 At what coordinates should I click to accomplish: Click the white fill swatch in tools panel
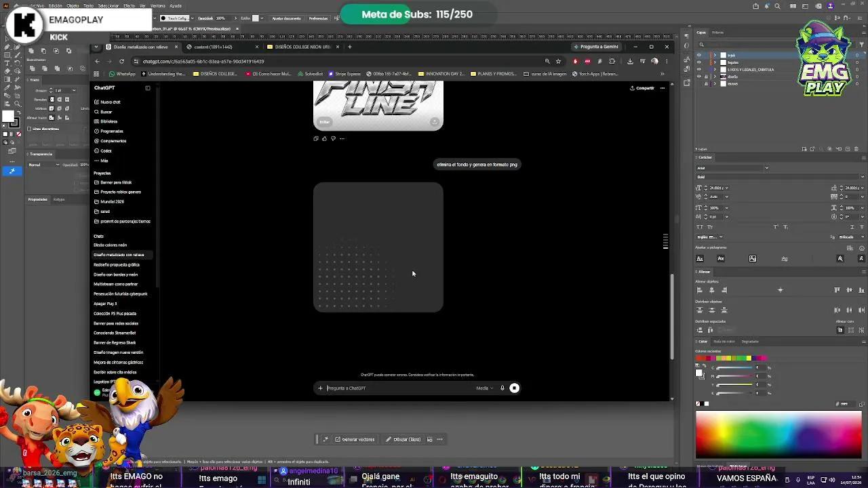pyautogui.click(x=7, y=117)
